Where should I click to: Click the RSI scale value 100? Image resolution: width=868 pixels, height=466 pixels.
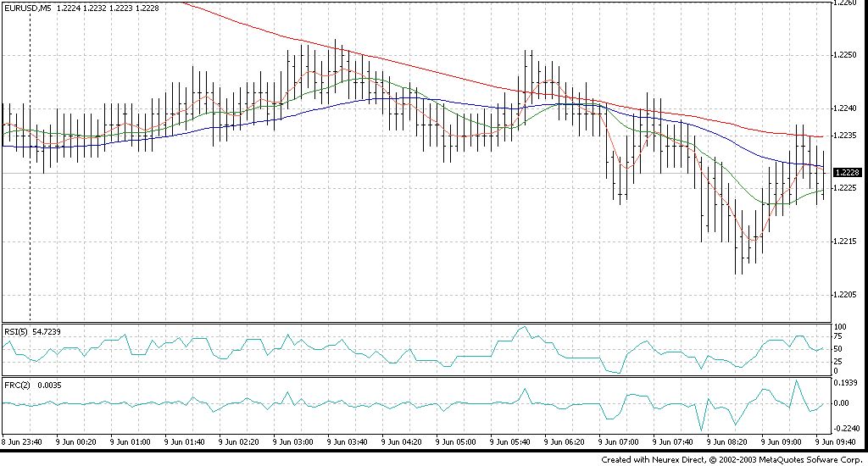[840, 327]
